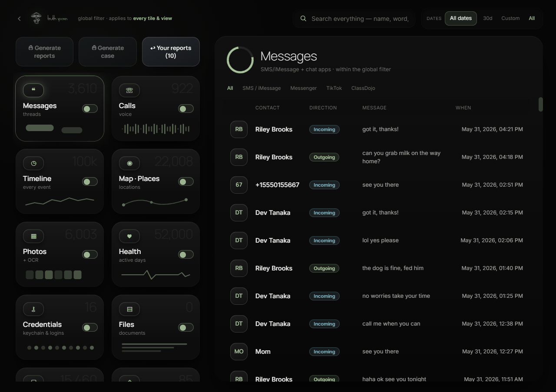Toggle the Calls tile switch
556x392 pixels.
(186, 109)
